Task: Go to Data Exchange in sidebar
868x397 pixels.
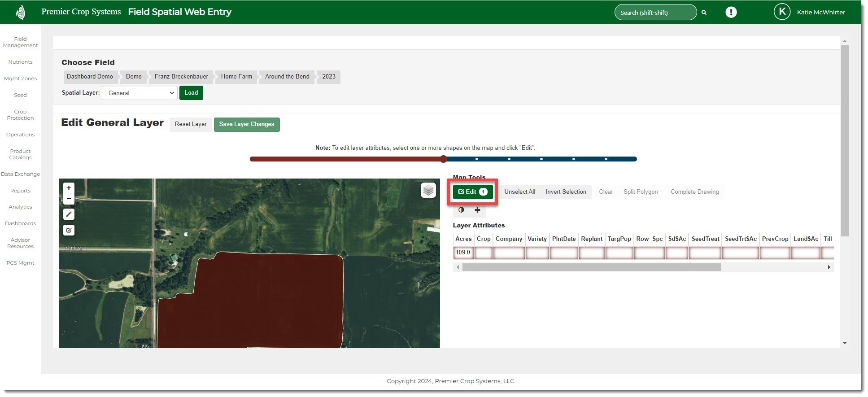Action: pos(20,174)
